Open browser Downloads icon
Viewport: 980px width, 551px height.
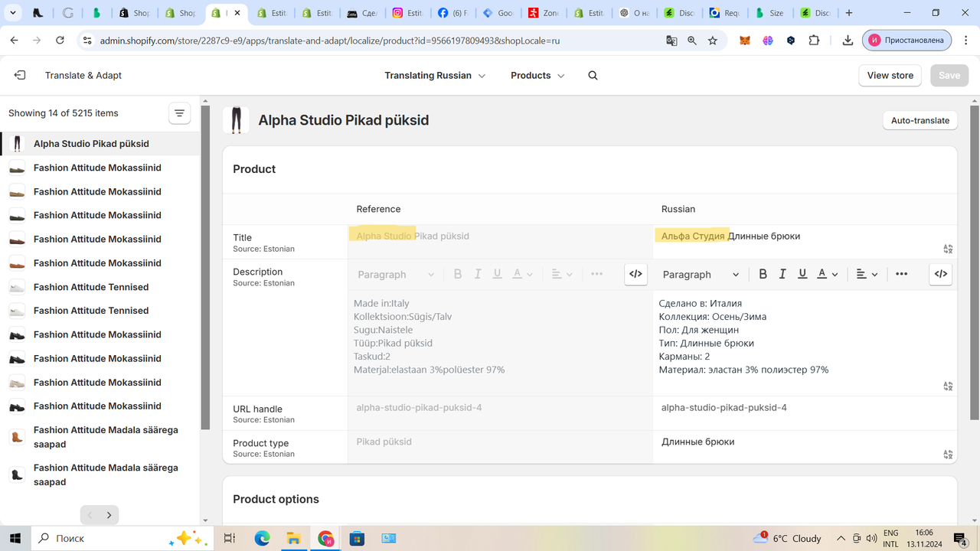point(848,41)
